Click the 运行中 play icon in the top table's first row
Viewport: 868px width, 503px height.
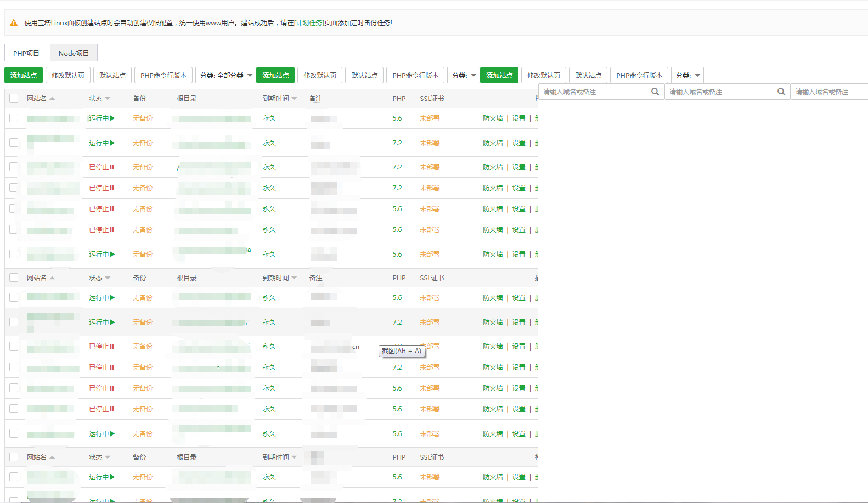112,118
